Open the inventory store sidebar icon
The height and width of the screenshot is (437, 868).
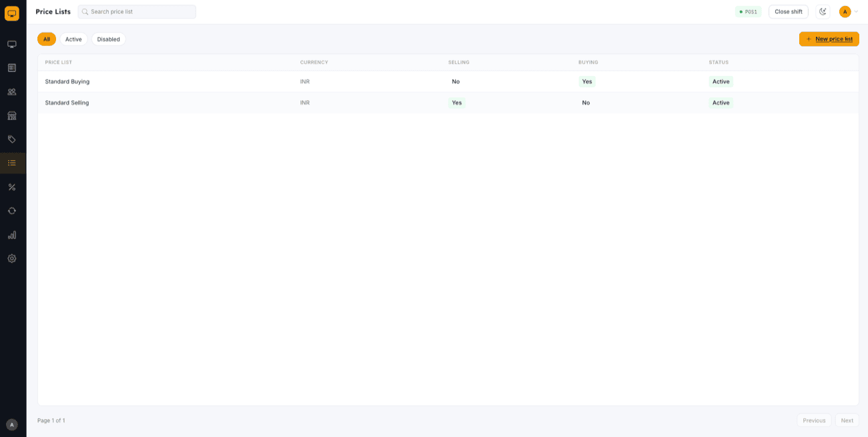pos(12,115)
